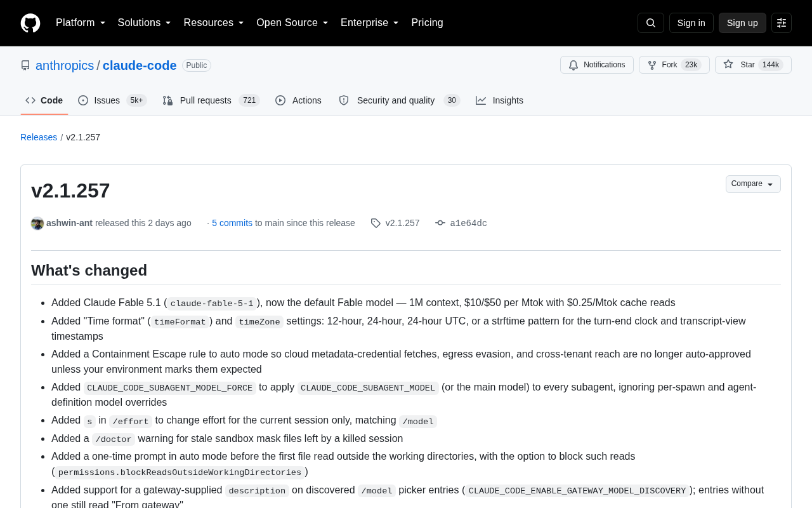Click CLAUDE_CODE_ENABLE_GATEWAY_MODEL_DISCOVERY code text
The image size is (812, 508).
[577, 491]
